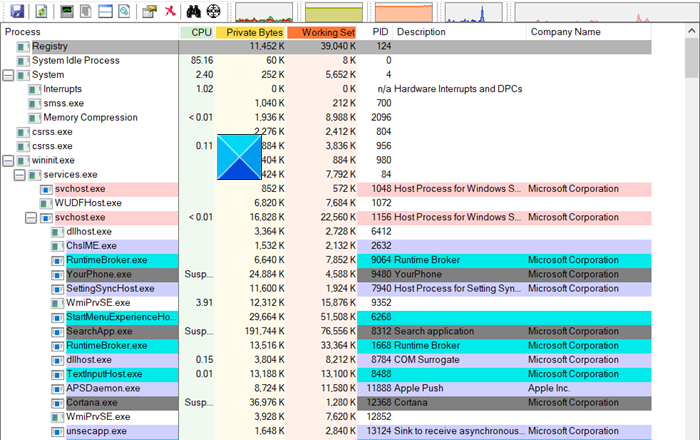Open the System Information icon
Image resolution: width=700 pixels, height=440 pixels.
[66, 12]
